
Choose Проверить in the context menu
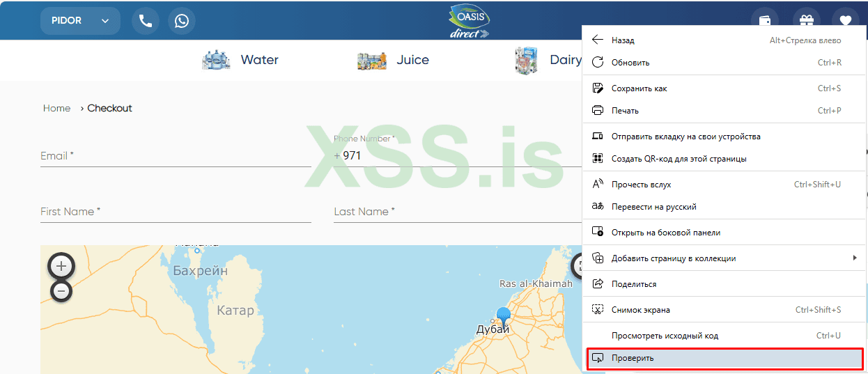pyautogui.click(x=724, y=358)
